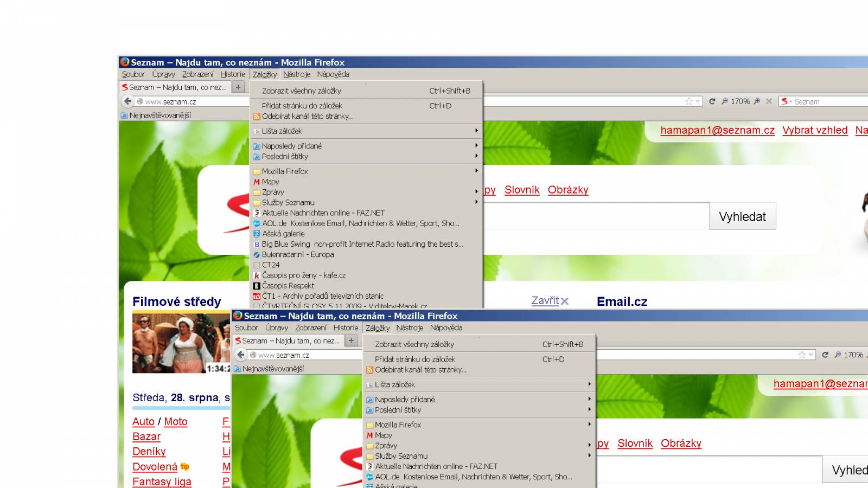Open the Nápověda menu in the front window
This screenshot has height=488, width=868.
(x=446, y=328)
